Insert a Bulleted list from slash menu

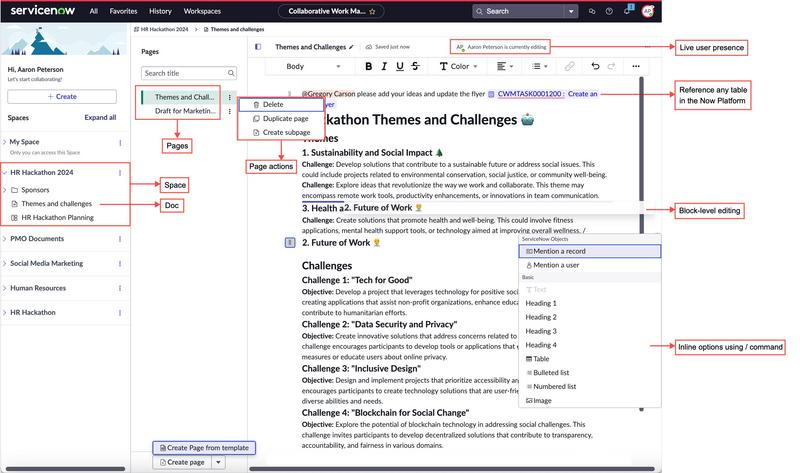[x=590, y=372]
